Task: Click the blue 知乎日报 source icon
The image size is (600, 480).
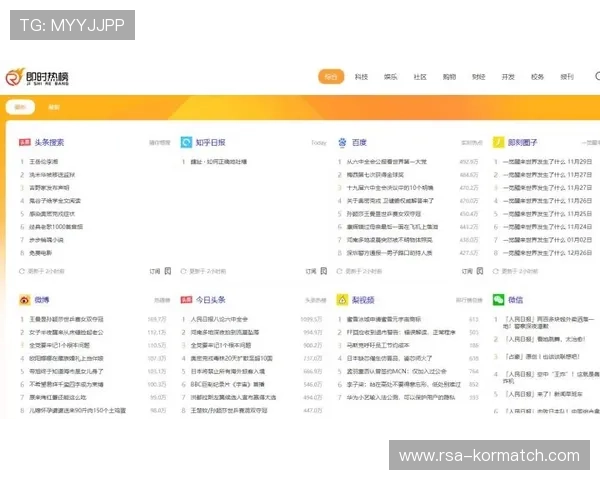Action: pyautogui.click(x=186, y=142)
